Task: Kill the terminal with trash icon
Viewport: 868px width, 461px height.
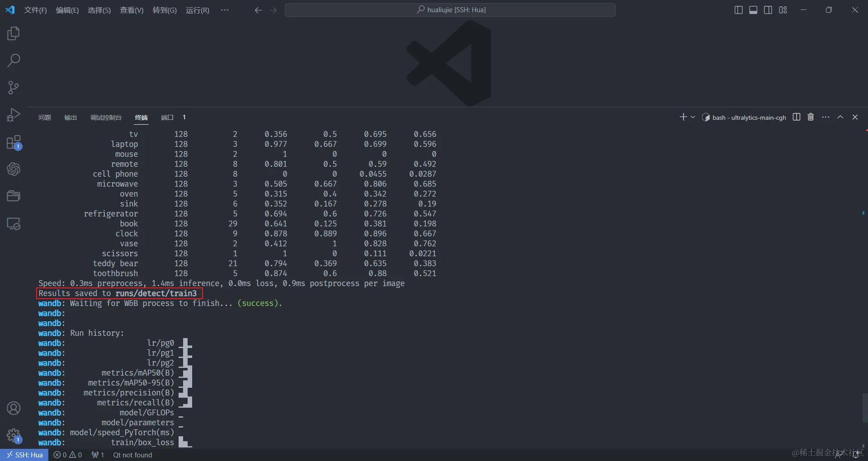Action: coord(811,117)
